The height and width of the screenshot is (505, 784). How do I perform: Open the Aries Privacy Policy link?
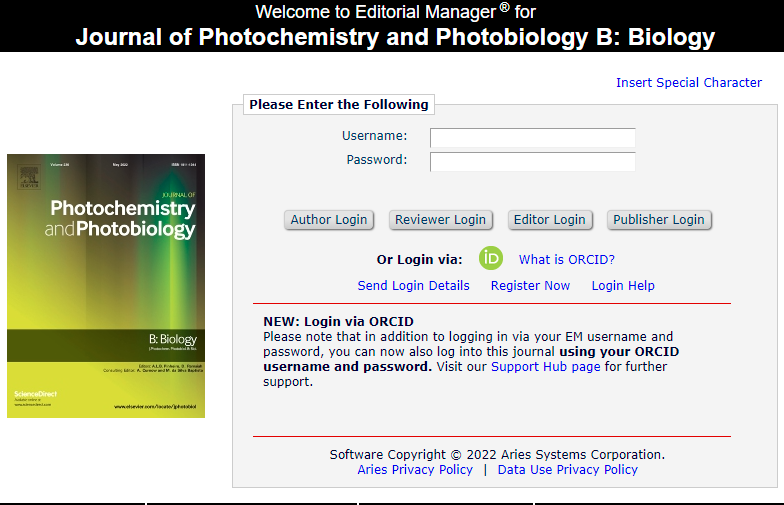tap(415, 470)
